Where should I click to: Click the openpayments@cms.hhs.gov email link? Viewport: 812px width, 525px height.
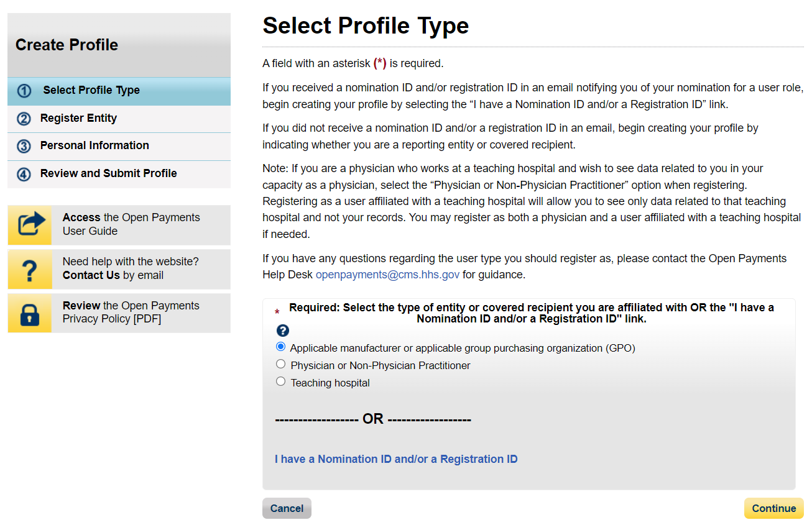click(x=387, y=275)
